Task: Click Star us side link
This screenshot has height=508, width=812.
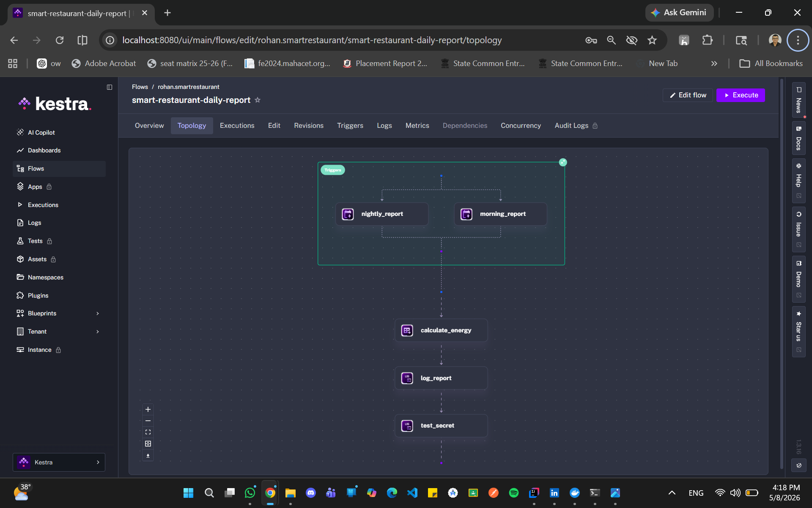Action: pos(799,331)
